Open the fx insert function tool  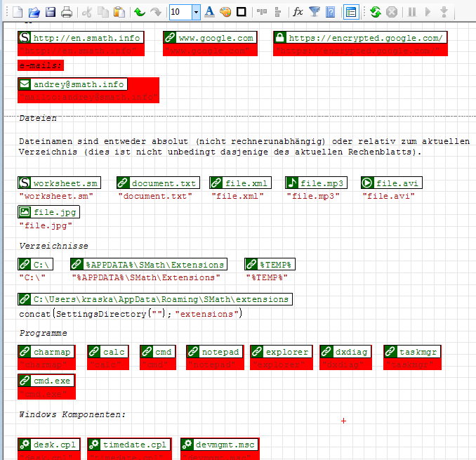pyautogui.click(x=298, y=12)
